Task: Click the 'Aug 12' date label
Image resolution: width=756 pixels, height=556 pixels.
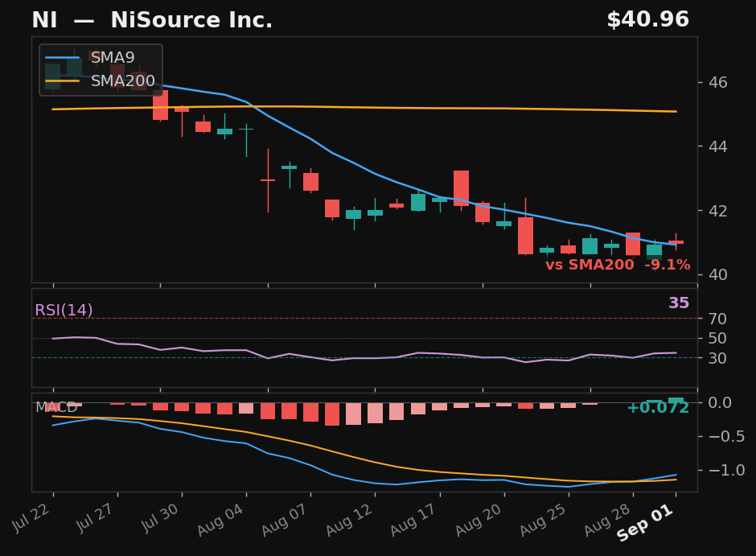Action: click(x=350, y=520)
